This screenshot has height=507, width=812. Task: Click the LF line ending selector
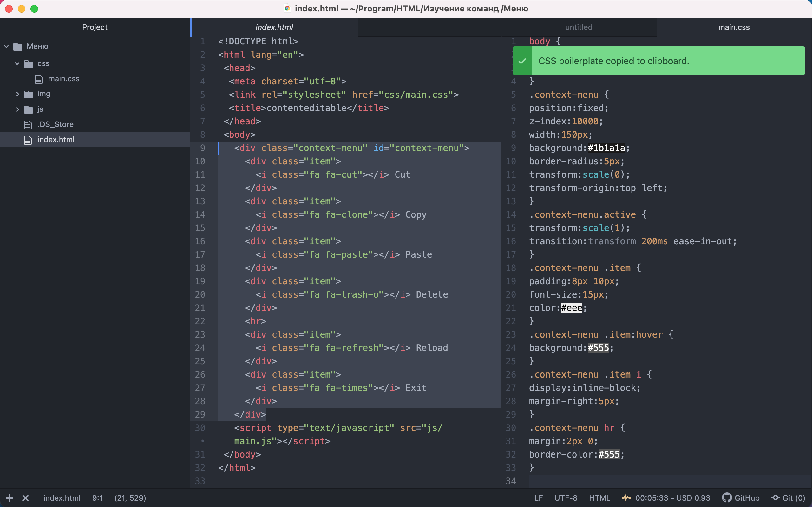pyautogui.click(x=538, y=498)
